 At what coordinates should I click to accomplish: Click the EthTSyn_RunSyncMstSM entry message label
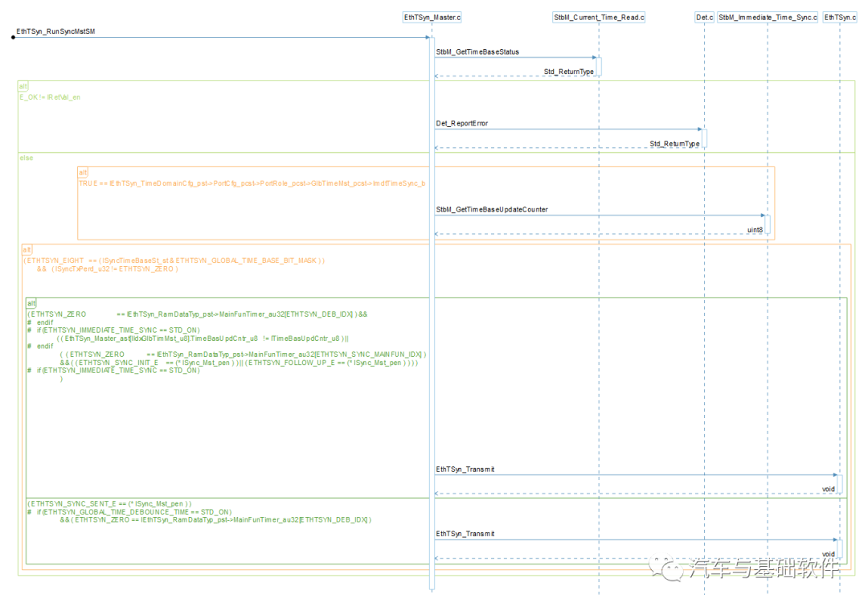pos(56,31)
